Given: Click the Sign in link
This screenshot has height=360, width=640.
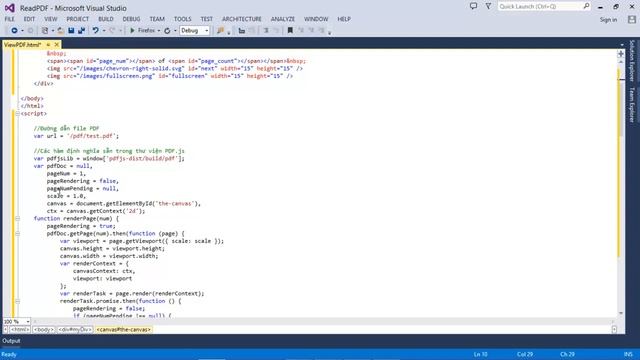Looking at the screenshot, I should point(608,20).
